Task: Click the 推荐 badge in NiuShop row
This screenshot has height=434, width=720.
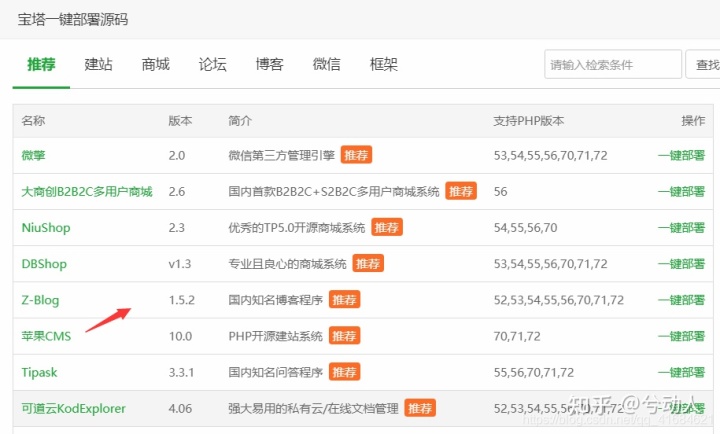Action: (x=387, y=227)
